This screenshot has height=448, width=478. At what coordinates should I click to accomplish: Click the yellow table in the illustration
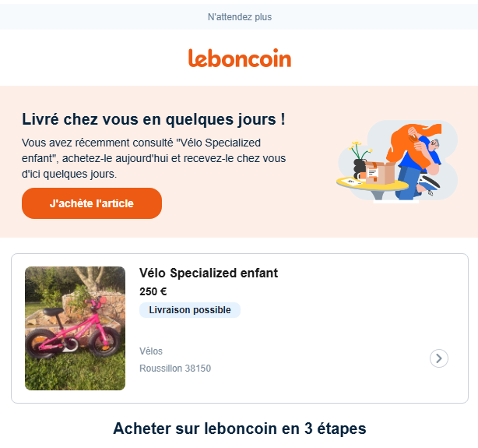[372, 185]
